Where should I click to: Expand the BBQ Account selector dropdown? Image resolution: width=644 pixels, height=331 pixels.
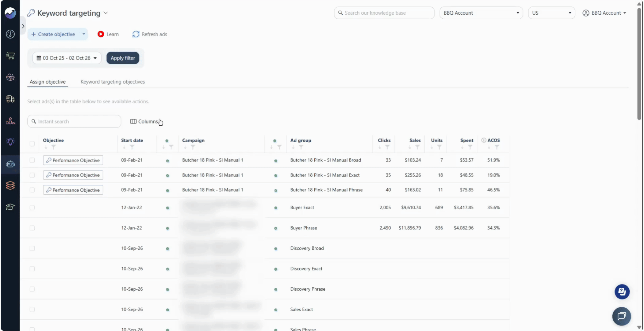pyautogui.click(x=481, y=13)
